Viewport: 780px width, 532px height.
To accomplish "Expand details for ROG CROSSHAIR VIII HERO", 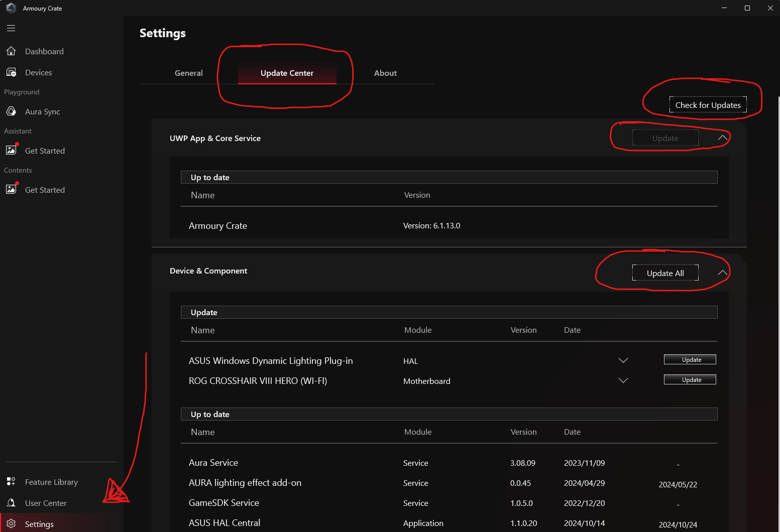I will coord(623,380).
